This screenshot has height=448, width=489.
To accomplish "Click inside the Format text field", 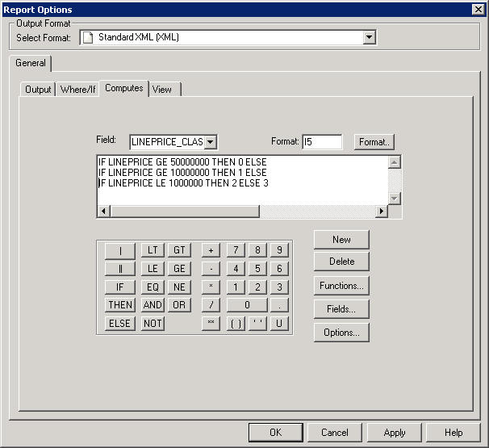I will 322,142.
